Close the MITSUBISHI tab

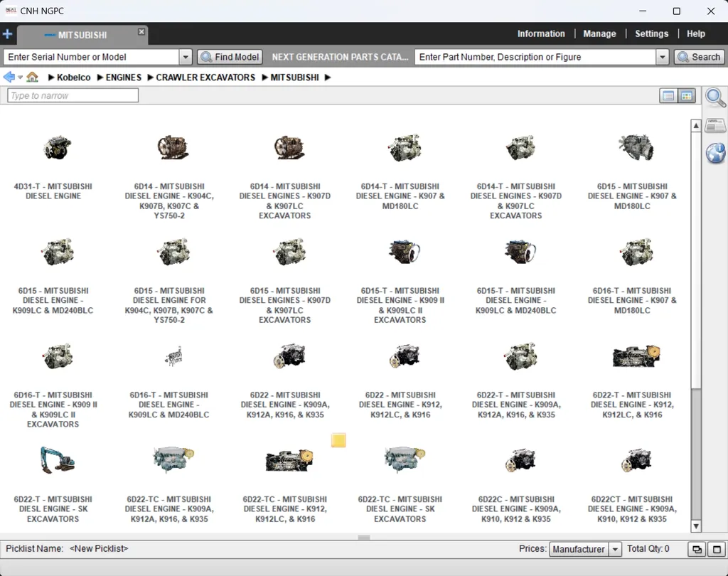141,31
